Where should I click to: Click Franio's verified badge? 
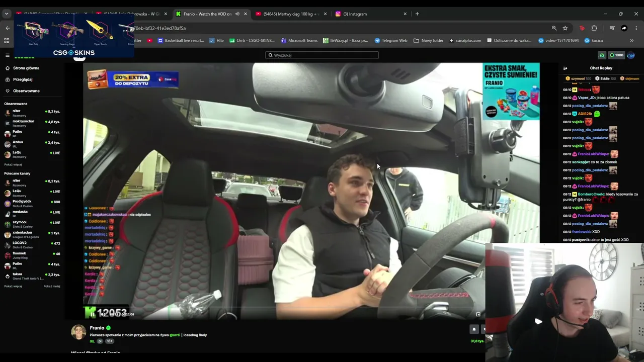[108, 328]
